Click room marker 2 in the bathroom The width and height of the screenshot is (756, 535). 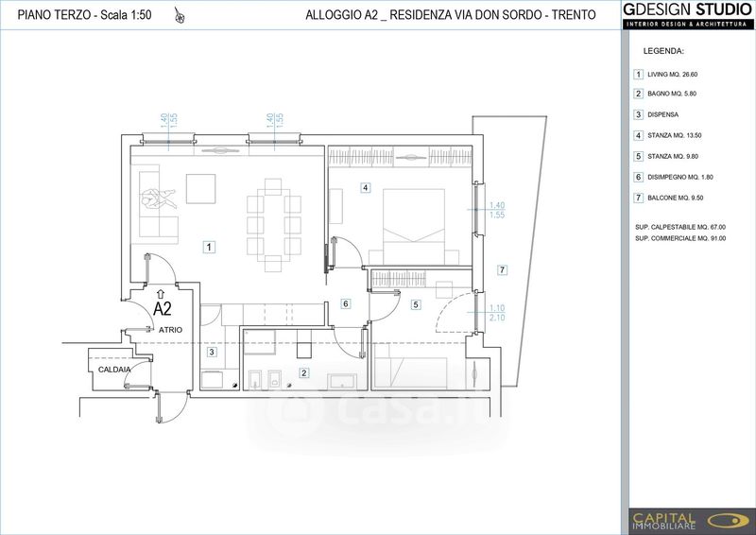(303, 372)
